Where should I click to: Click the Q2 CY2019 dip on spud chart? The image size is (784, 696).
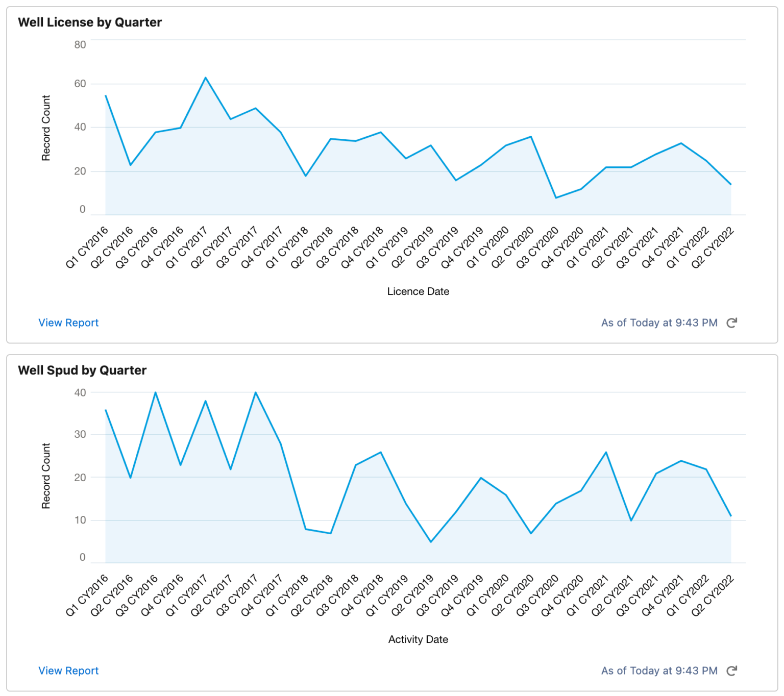pyautogui.click(x=431, y=541)
